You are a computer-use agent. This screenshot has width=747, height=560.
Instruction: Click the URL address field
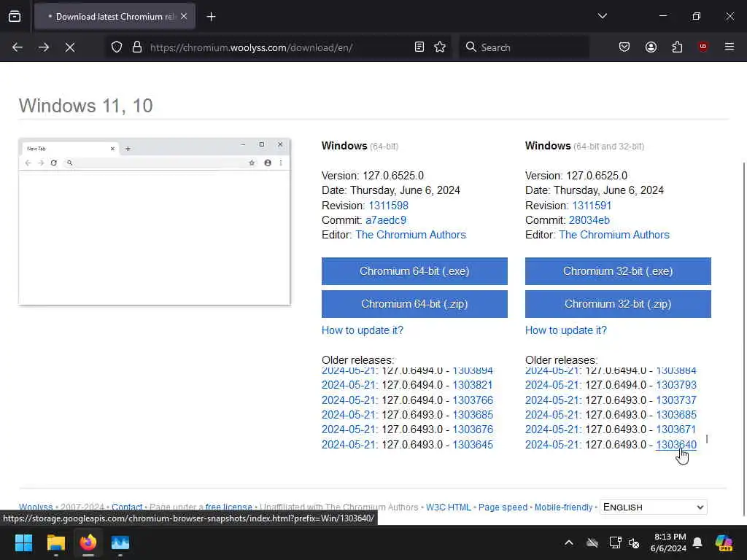click(279, 47)
